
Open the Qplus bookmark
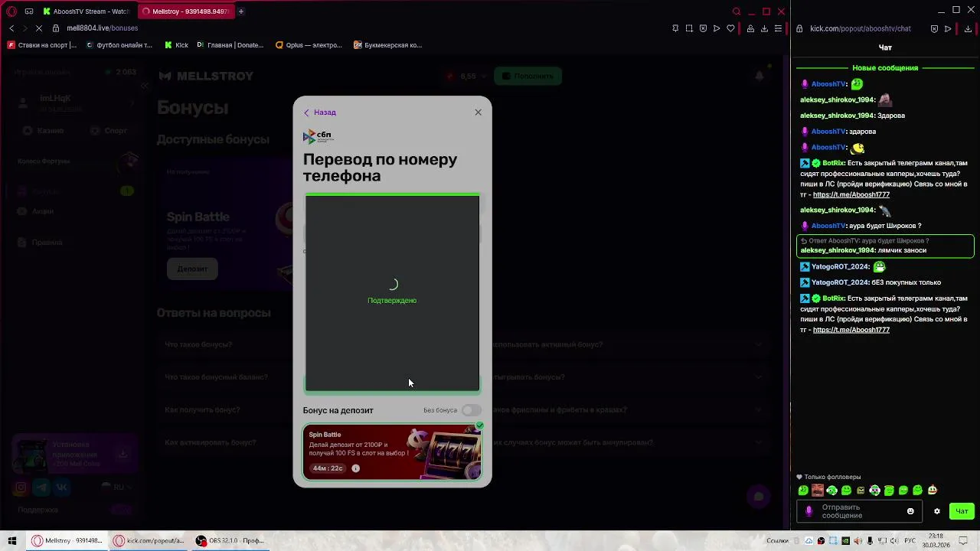pos(309,45)
